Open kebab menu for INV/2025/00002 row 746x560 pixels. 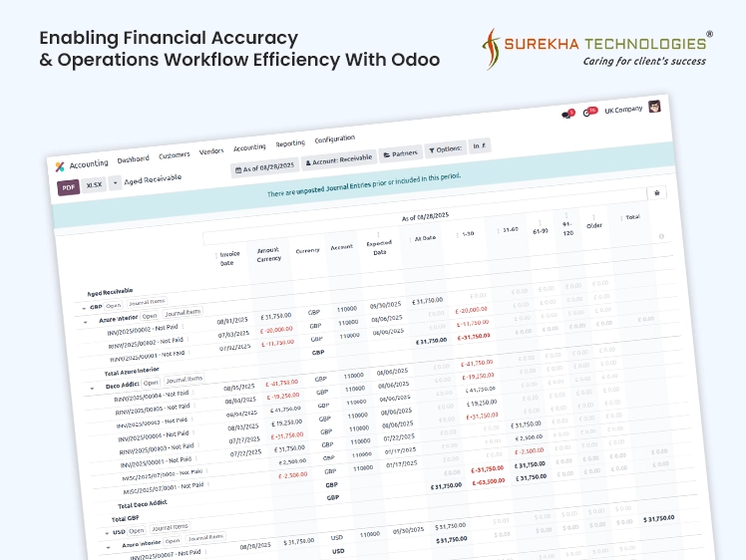[x=184, y=327]
